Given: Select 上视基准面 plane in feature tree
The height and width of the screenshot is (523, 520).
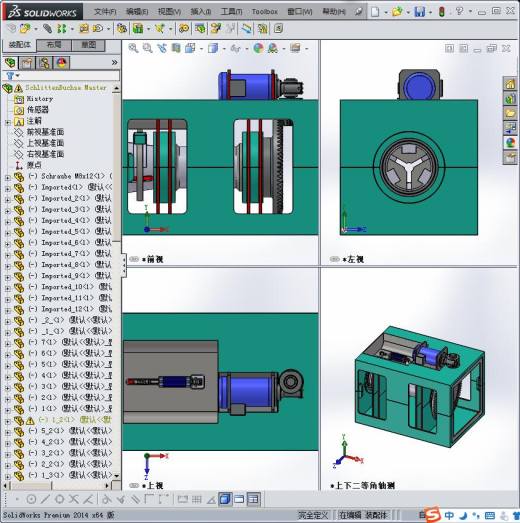Looking at the screenshot, I should (x=45, y=143).
